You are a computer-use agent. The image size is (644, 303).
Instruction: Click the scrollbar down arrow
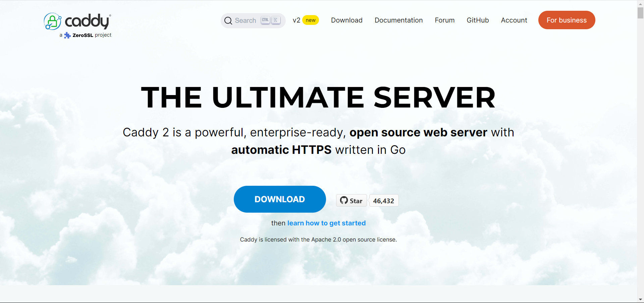(x=640, y=299)
